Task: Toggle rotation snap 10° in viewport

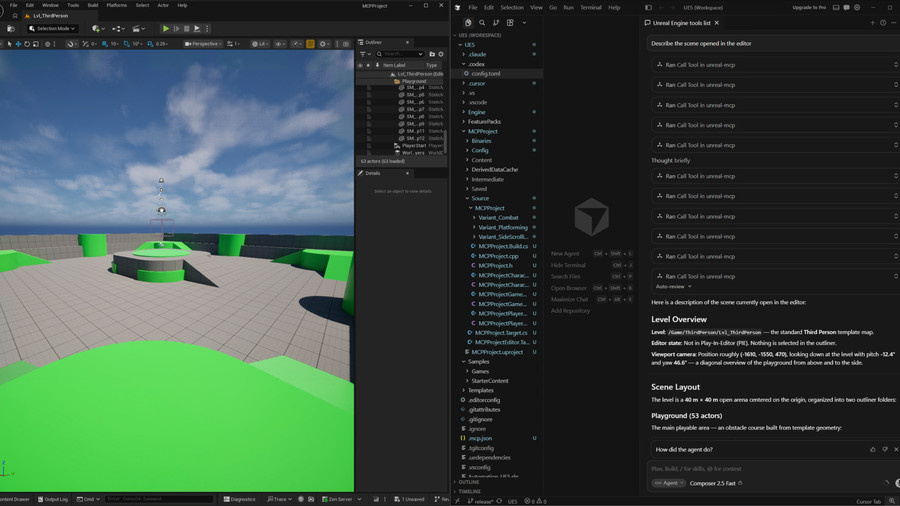Action: (133, 44)
